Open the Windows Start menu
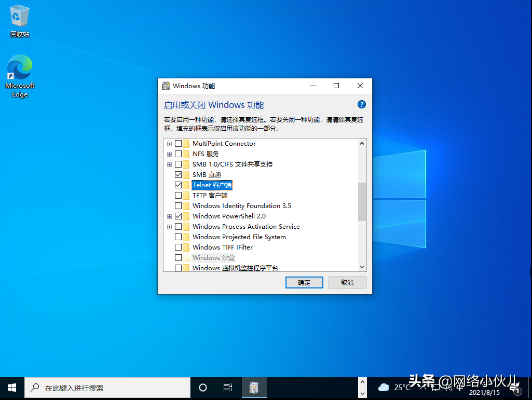This screenshot has height=400, width=532. click(x=11, y=387)
